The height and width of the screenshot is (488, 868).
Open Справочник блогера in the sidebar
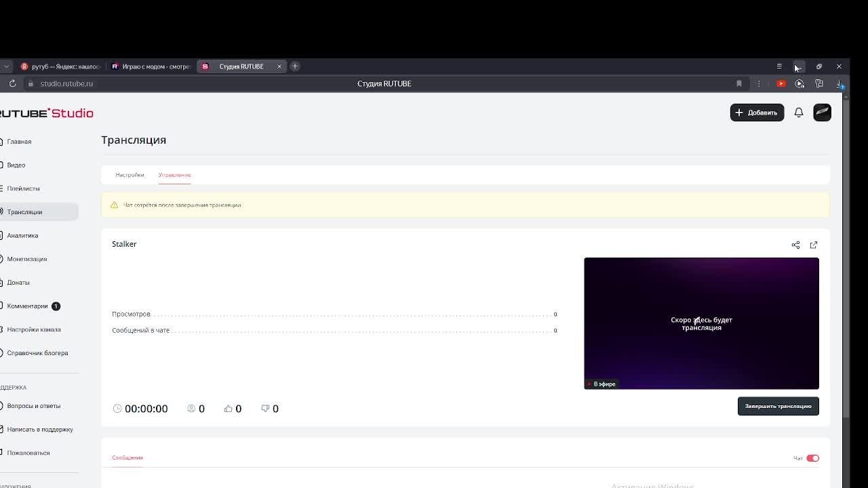pyautogui.click(x=37, y=353)
